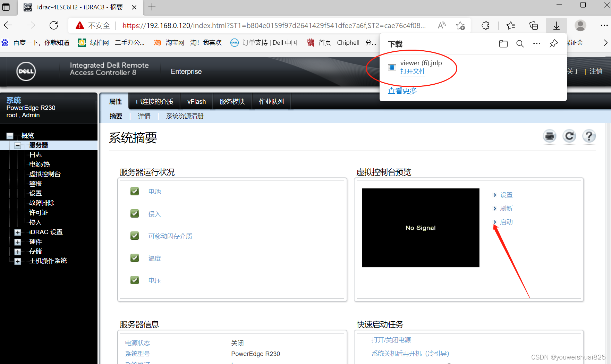This screenshot has width=611, height=364.
Task: Click 设置 console preview link
Action: click(506, 195)
